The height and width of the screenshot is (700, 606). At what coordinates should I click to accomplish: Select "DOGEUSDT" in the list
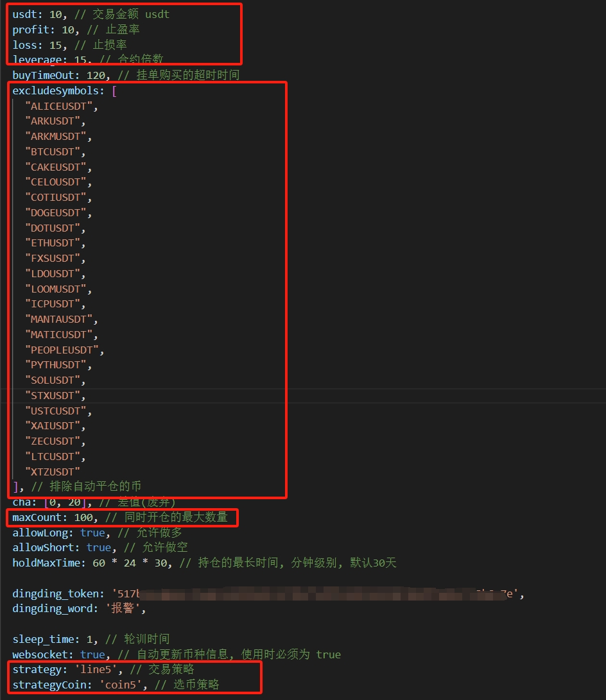tap(55, 212)
